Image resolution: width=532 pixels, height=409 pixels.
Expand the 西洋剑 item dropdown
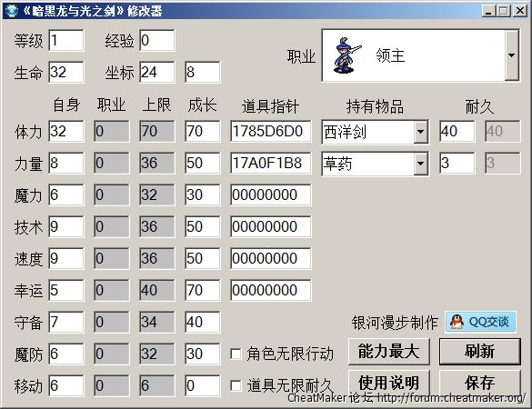(421, 132)
